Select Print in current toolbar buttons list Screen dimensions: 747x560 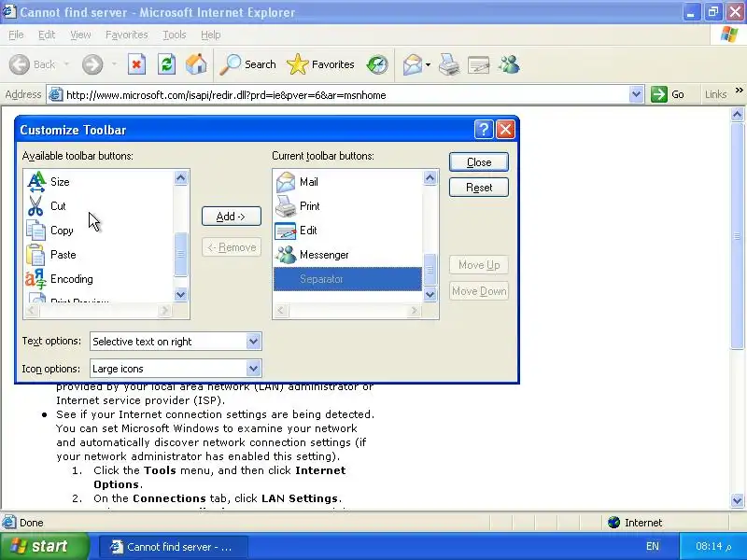click(x=347, y=205)
